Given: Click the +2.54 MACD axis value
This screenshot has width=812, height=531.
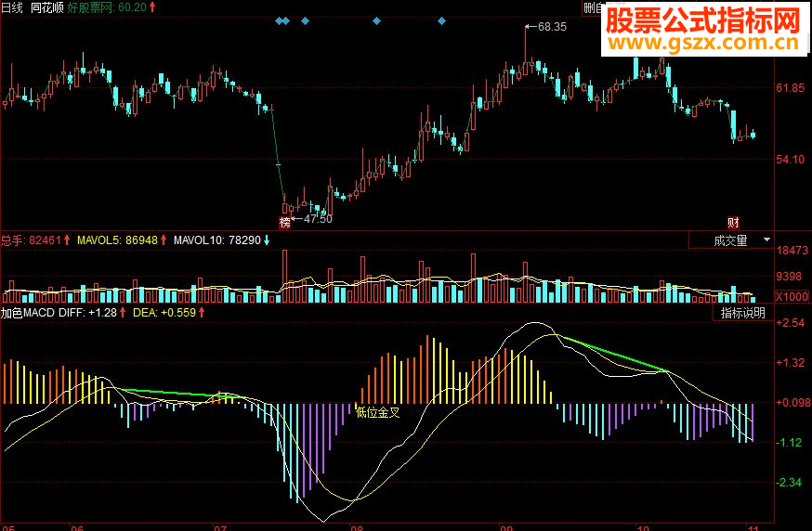Looking at the screenshot, I should pos(791,323).
